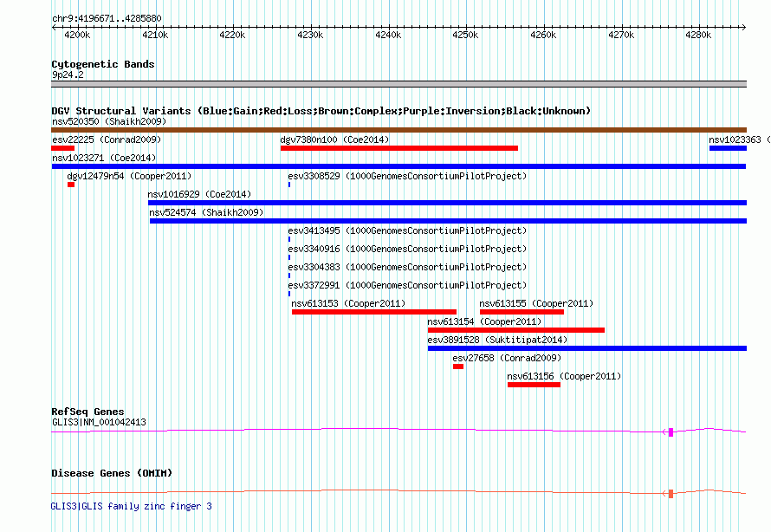Open the nsv613155 (Cooper2011) label

tap(536, 303)
